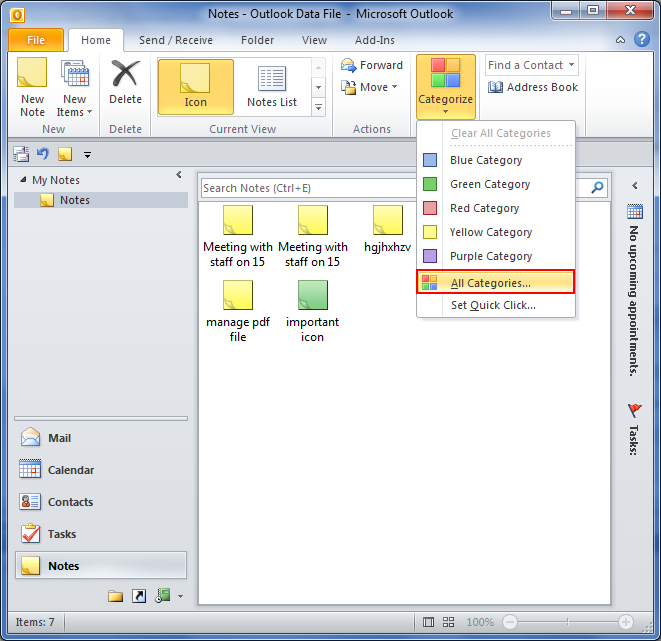
Task: Choose Green Category
Action: [x=496, y=184]
